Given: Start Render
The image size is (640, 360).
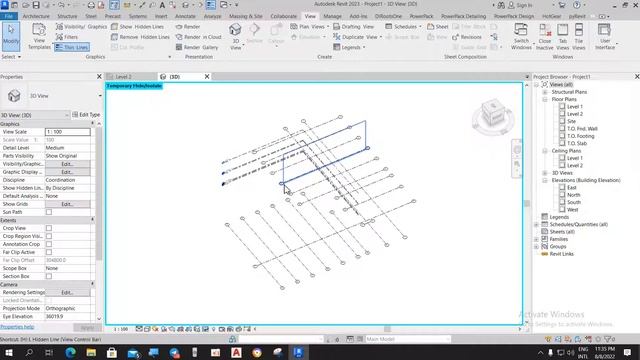Looking at the screenshot, I should point(188,27).
